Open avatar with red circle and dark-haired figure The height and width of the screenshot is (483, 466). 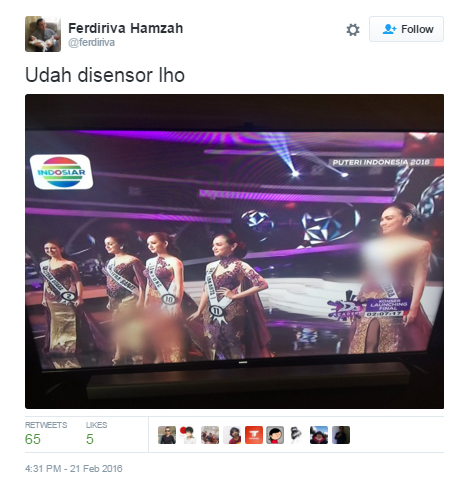189,435
